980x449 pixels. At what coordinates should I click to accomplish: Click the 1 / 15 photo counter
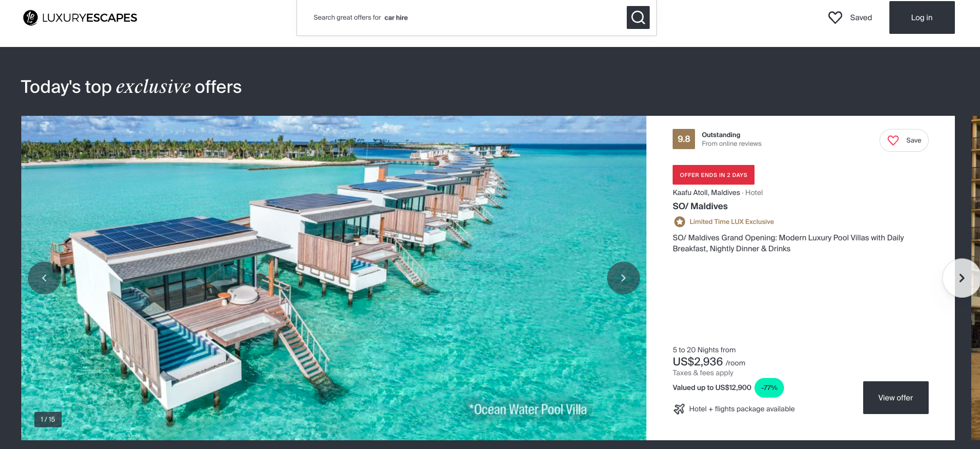[48, 420]
